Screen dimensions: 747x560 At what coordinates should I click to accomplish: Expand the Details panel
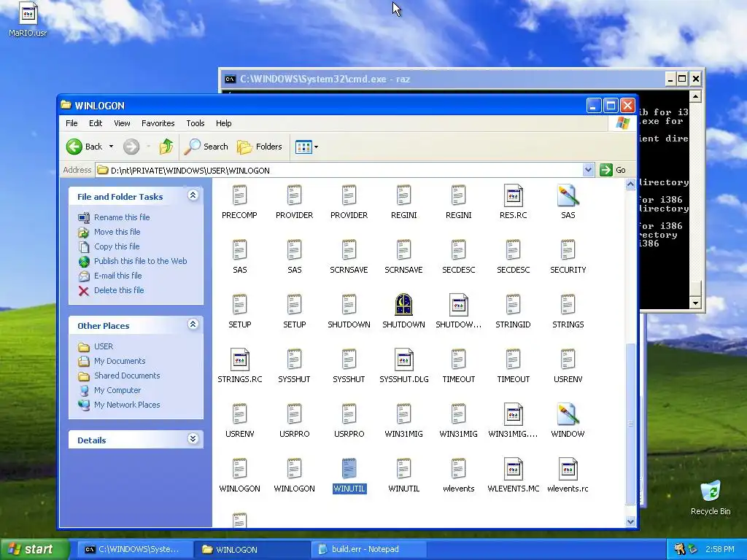(193, 438)
